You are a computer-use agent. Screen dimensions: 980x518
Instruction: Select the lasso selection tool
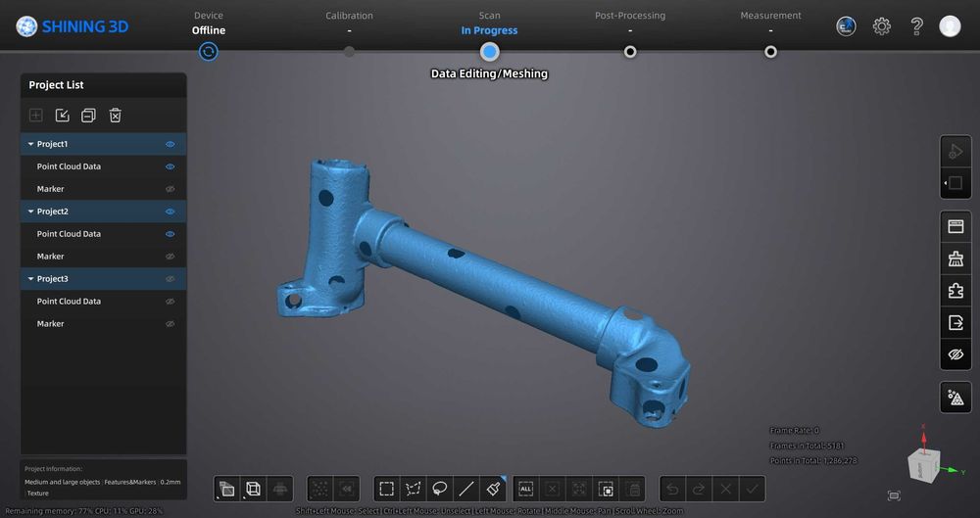439,489
